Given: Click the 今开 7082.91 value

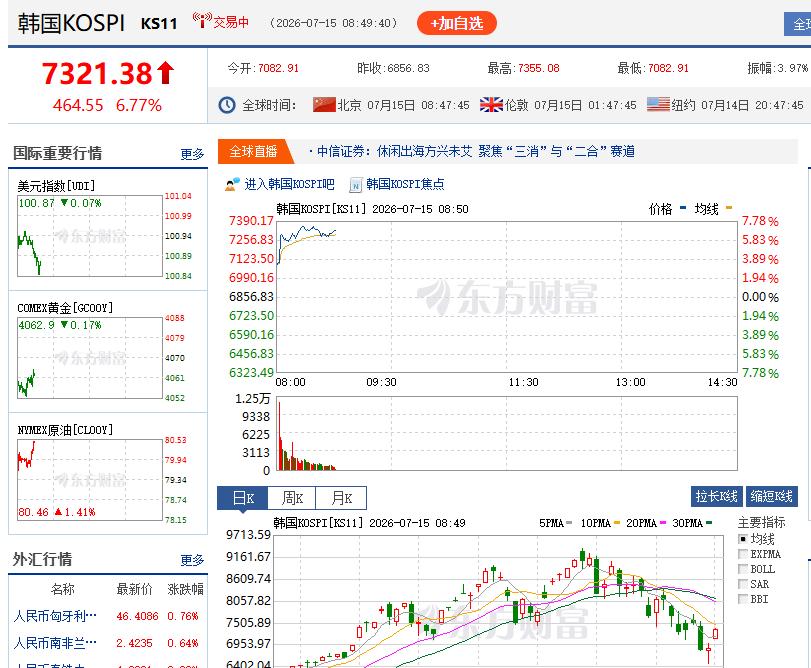Looking at the screenshot, I should tap(278, 68).
